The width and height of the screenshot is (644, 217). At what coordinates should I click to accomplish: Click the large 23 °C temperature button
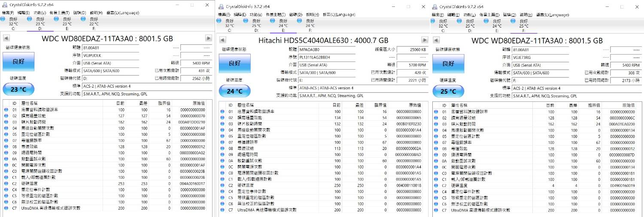[x=18, y=90]
